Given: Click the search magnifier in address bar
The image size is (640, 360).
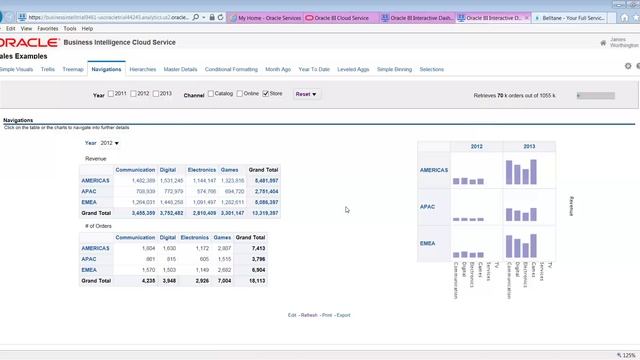Looking at the screenshot, I should point(196,17).
